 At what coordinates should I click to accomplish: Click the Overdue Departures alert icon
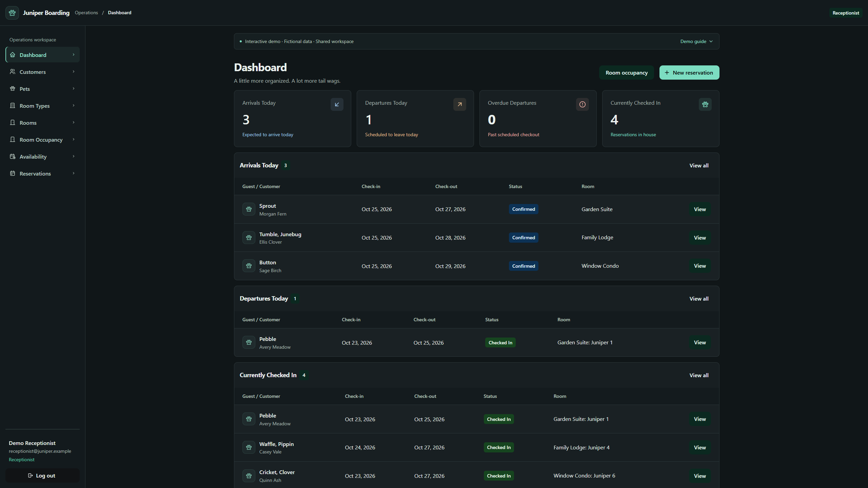[582, 104]
